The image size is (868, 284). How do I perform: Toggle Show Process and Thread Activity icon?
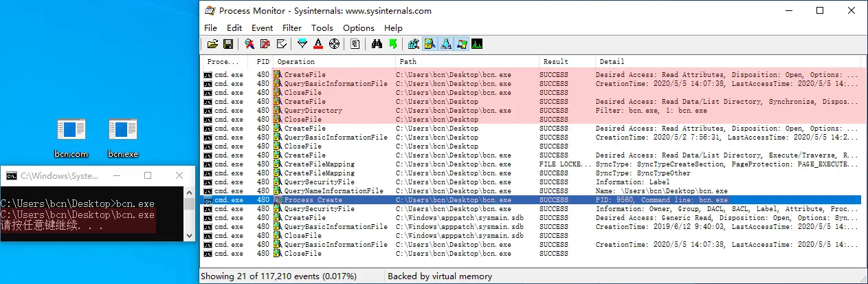click(462, 44)
